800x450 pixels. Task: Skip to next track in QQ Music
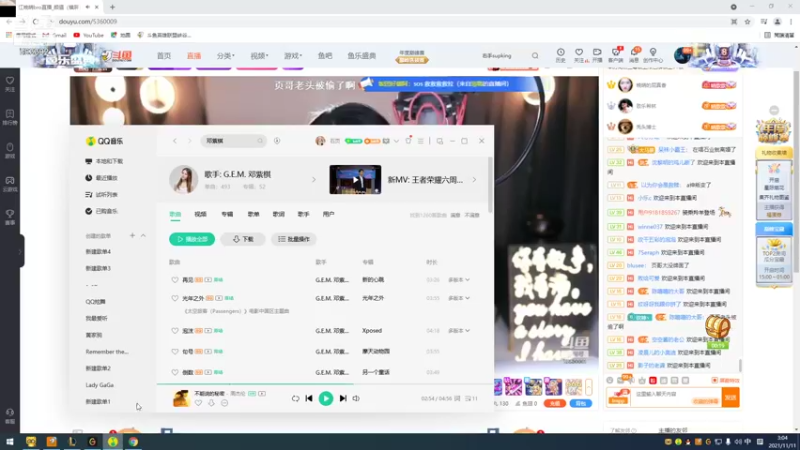pyautogui.click(x=343, y=398)
